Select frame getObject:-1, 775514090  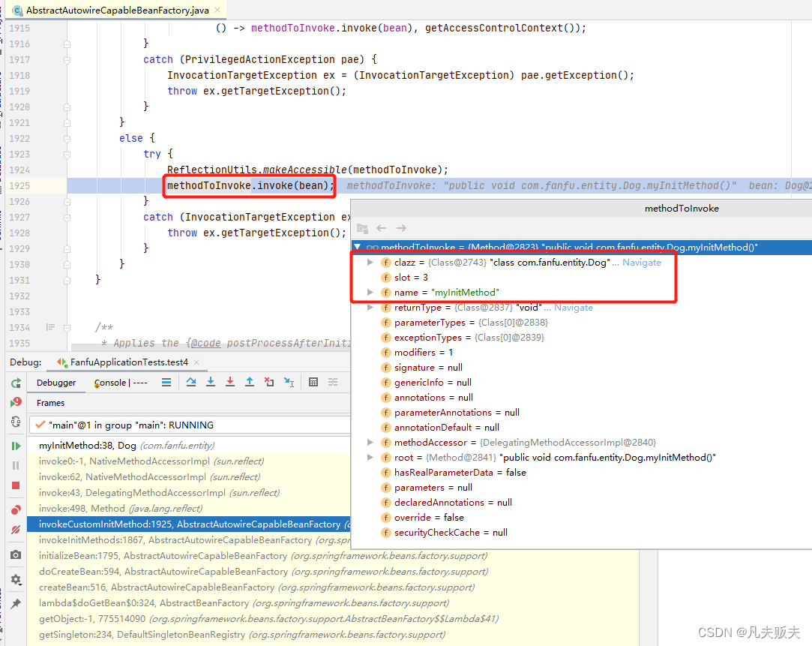coord(333,618)
